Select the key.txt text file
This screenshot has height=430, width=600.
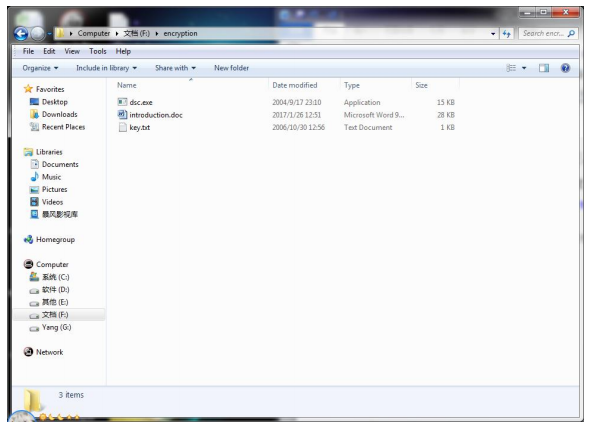click(x=141, y=126)
